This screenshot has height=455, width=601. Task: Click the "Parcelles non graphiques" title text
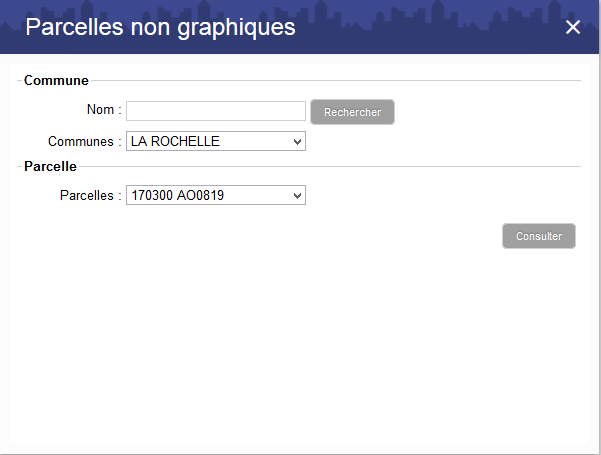pos(160,27)
